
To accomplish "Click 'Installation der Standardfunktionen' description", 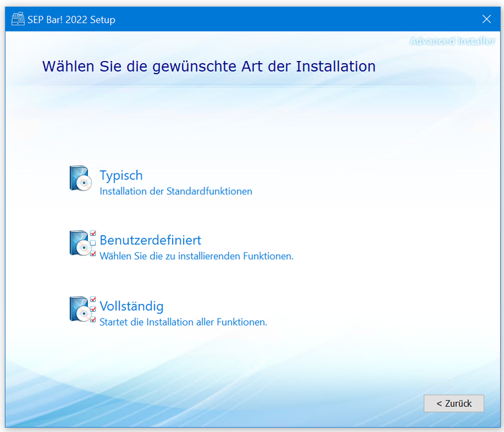I will (176, 192).
